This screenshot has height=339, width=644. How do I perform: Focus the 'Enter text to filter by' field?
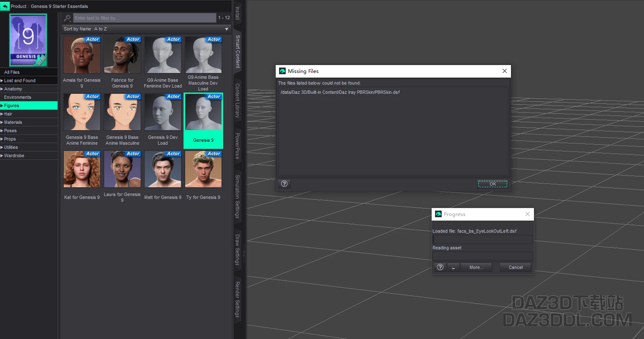[x=144, y=18]
